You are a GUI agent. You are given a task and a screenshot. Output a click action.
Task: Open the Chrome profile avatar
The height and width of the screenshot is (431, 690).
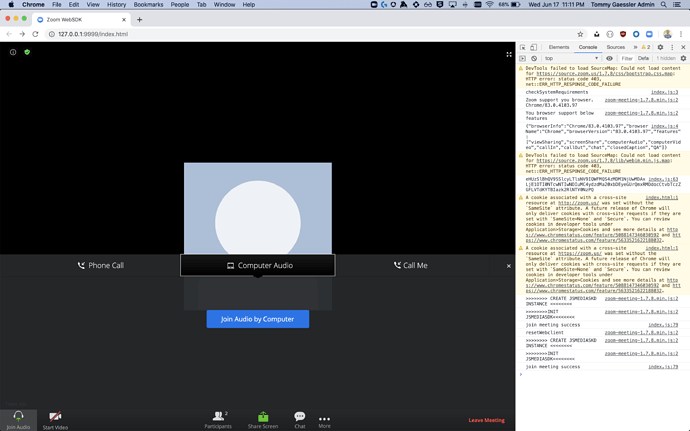tap(668, 34)
